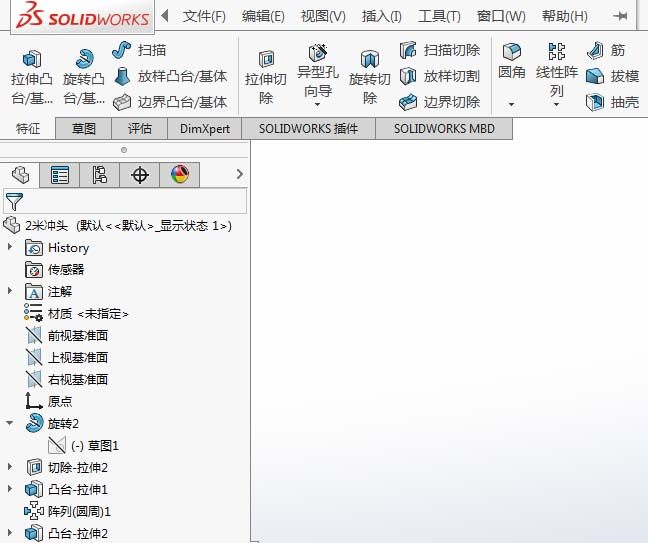Pin the menu bar with pushpin icon
The image size is (648, 543).
620,16
